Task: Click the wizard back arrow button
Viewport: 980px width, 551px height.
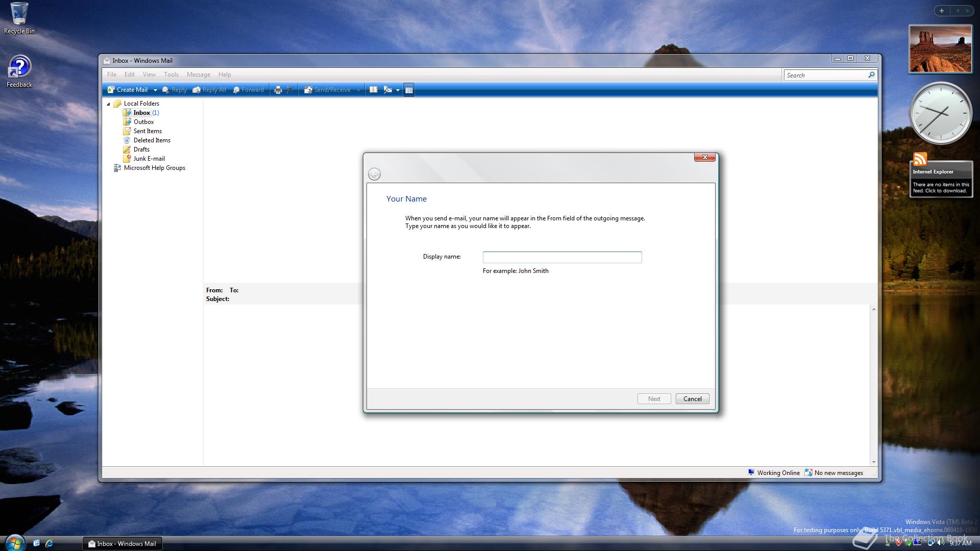Action: [x=374, y=174]
